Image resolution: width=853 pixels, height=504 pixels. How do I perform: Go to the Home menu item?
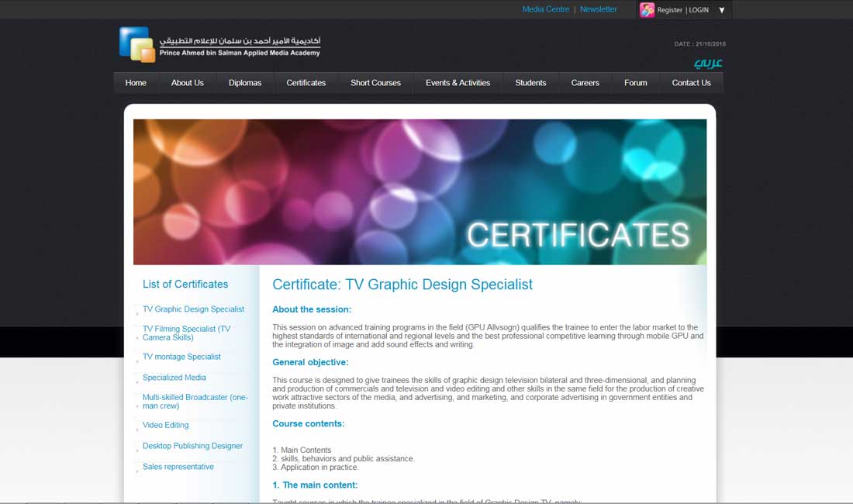pos(136,83)
